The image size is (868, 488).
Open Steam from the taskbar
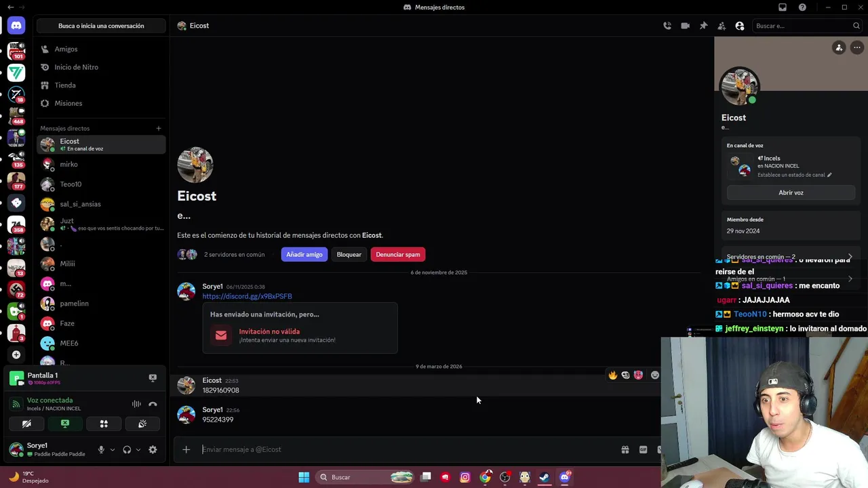coord(545,477)
